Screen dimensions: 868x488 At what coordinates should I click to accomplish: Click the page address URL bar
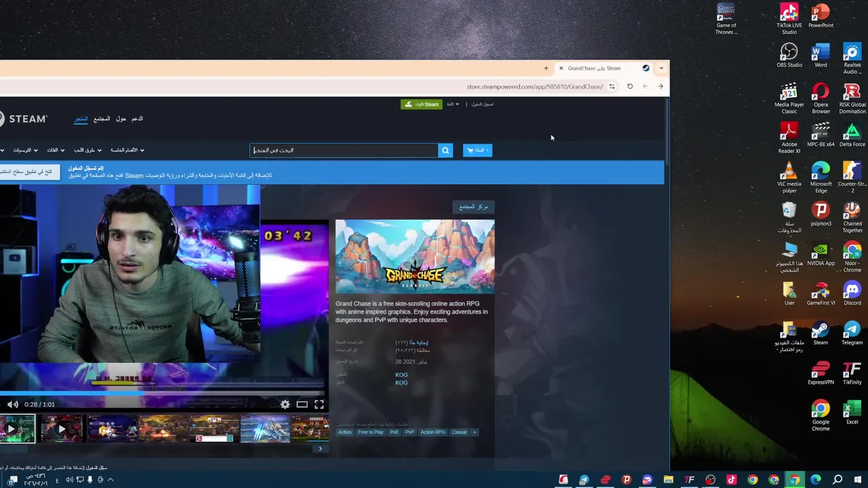pos(534,87)
